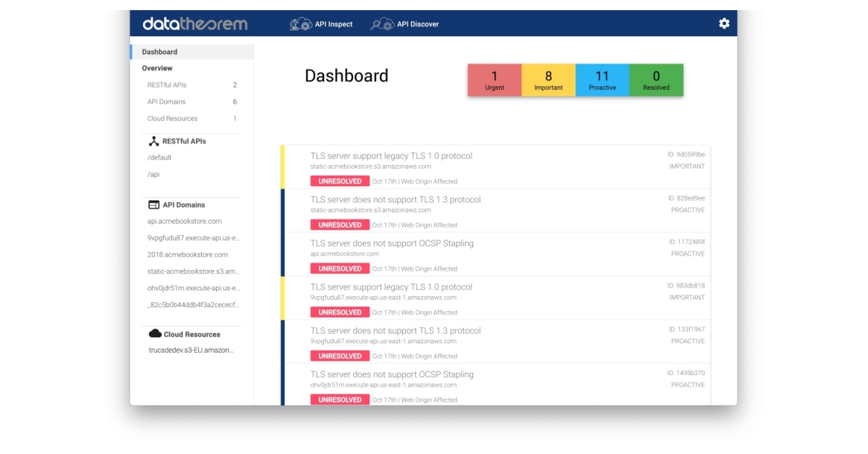Click the RESTful APIs network icon
This screenshot has height=454, width=868.
(x=153, y=141)
